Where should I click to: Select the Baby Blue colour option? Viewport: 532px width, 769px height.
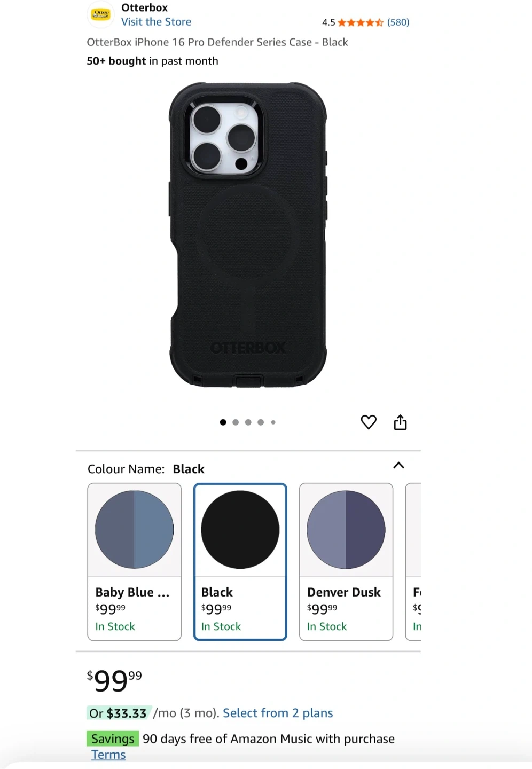(135, 562)
